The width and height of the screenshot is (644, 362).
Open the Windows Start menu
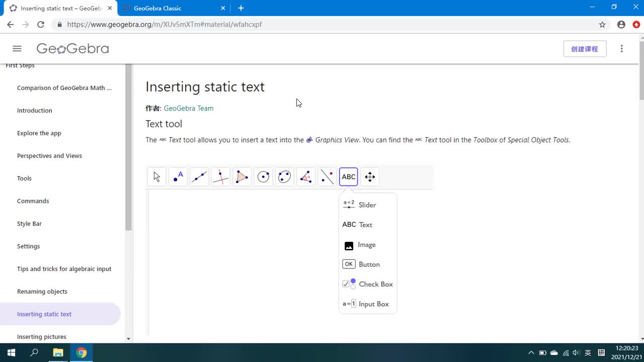pos(11,352)
